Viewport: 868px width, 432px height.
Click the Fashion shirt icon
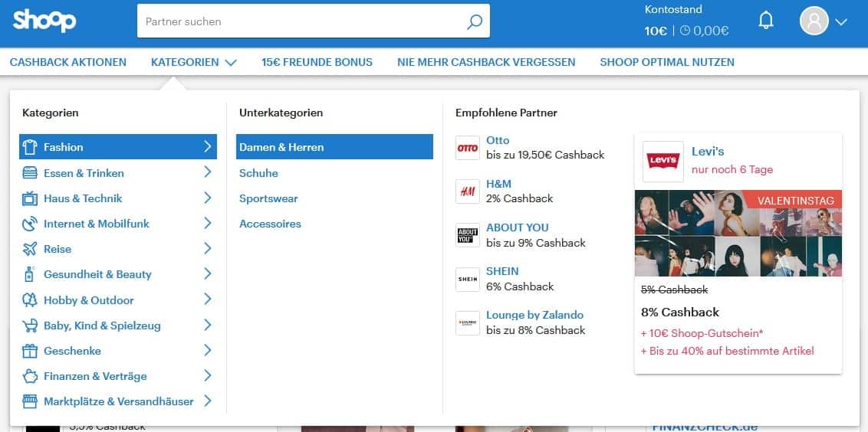click(29, 147)
